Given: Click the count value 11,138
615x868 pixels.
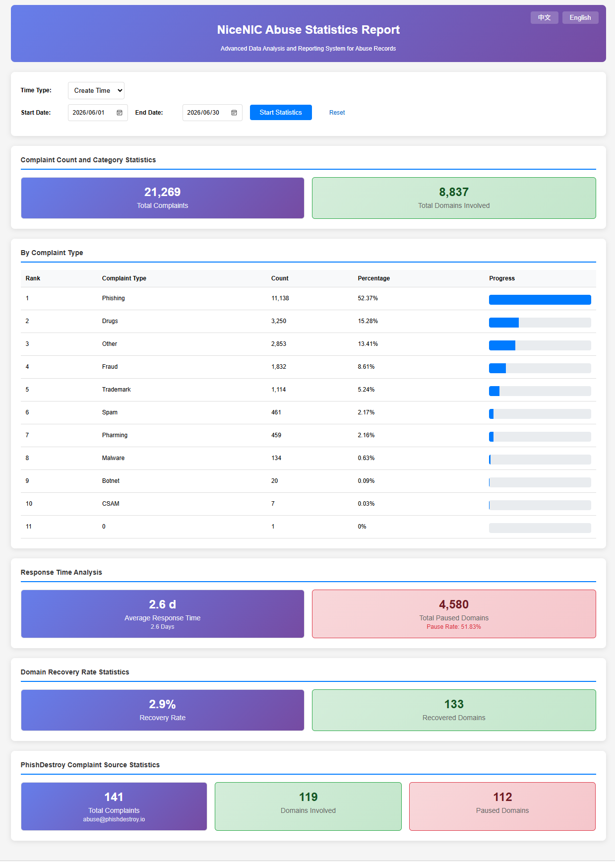Looking at the screenshot, I should coord(280,298).
